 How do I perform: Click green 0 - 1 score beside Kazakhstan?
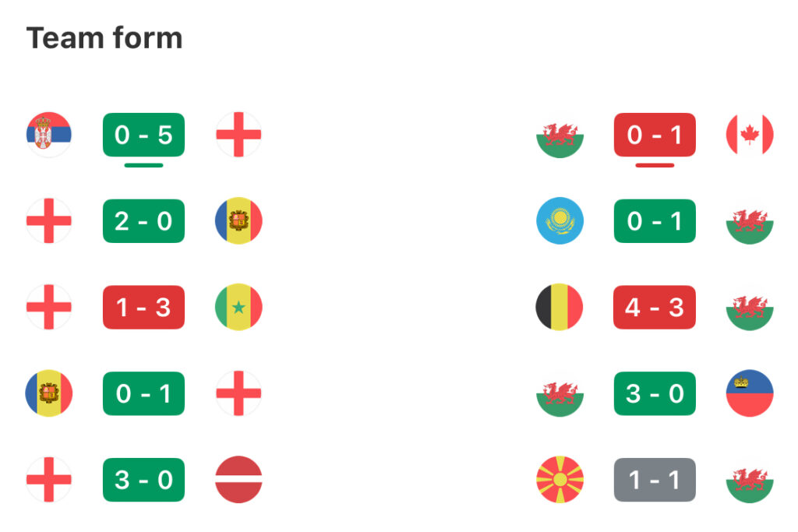(x=655, y=221)
